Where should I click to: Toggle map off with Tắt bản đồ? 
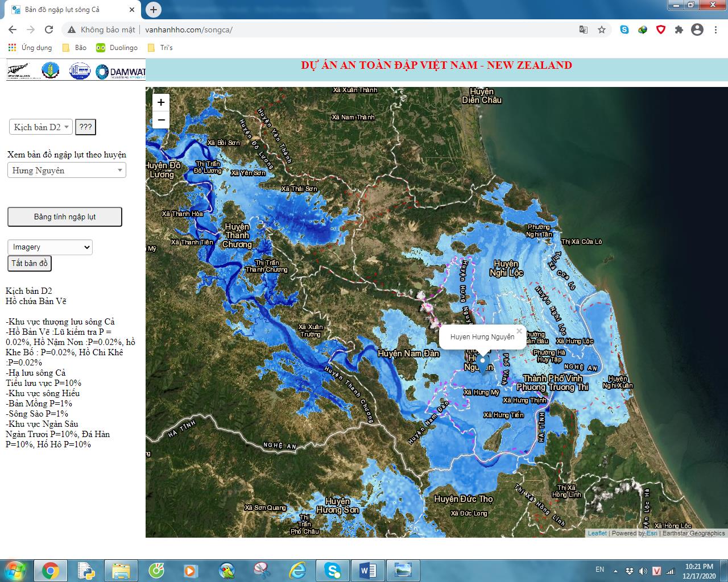coord(30,263)
